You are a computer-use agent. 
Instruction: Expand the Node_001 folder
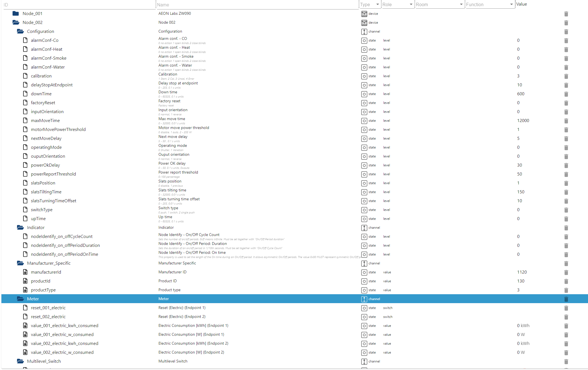pyautogui.click(x=16, y=14)
